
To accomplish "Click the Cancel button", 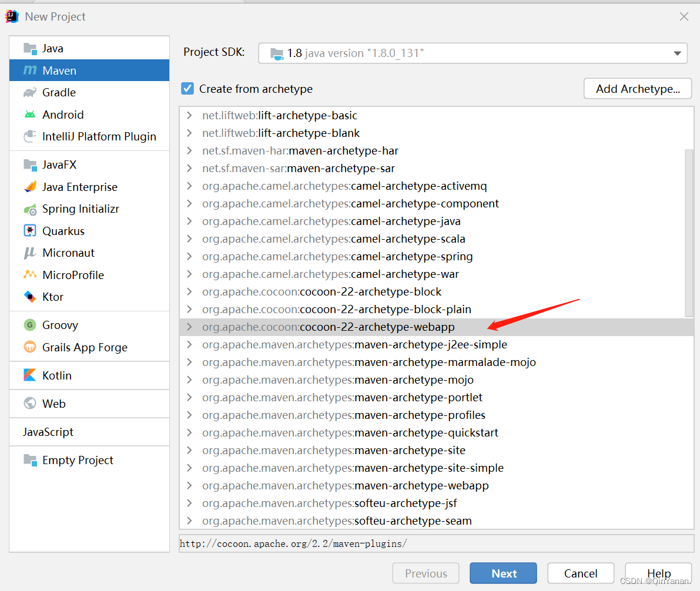I will [x=581, y=573].
